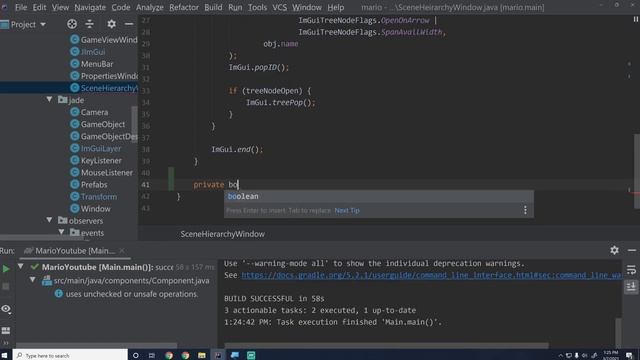Click the locate file target icon
The width and height of the screenshot is (640, 360).
(x=72, y=24)
